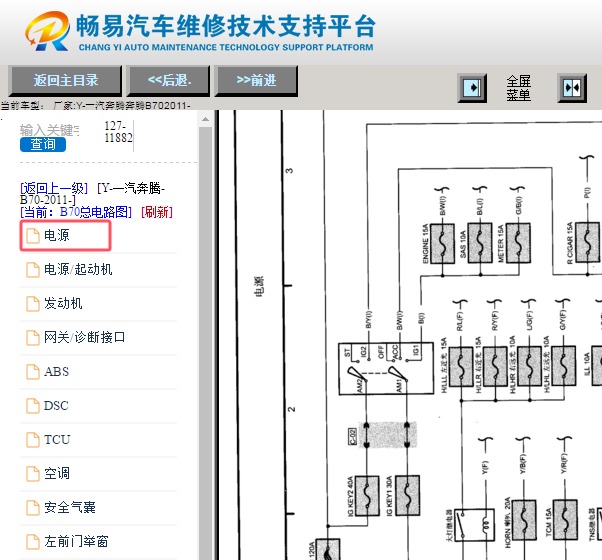Click the page icon beside DSC
Viewport: 602px width, 560px height.
(x=33, y=406)
